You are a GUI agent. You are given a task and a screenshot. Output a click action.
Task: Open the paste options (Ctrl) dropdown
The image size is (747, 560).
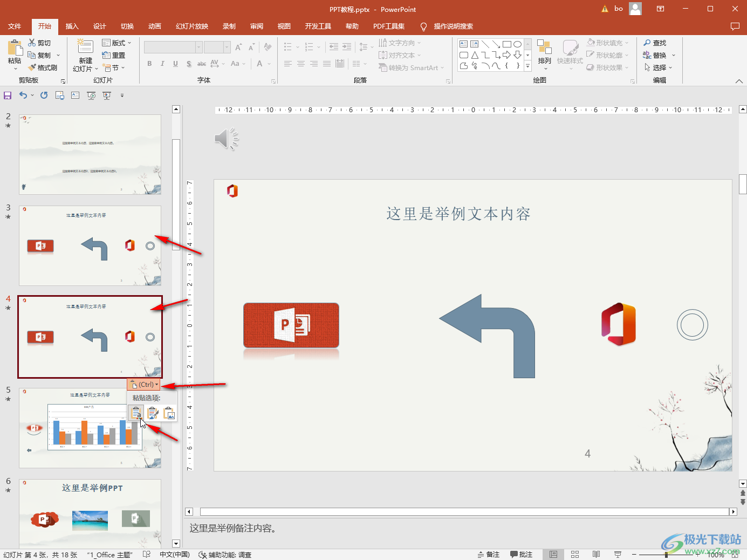[144, 385]
